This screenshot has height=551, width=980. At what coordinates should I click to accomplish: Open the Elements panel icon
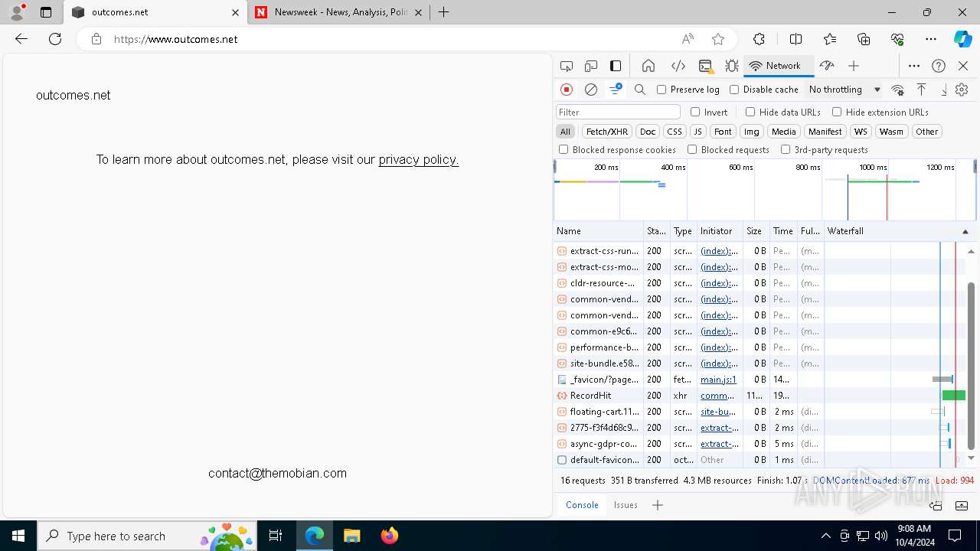coord(678,66)
